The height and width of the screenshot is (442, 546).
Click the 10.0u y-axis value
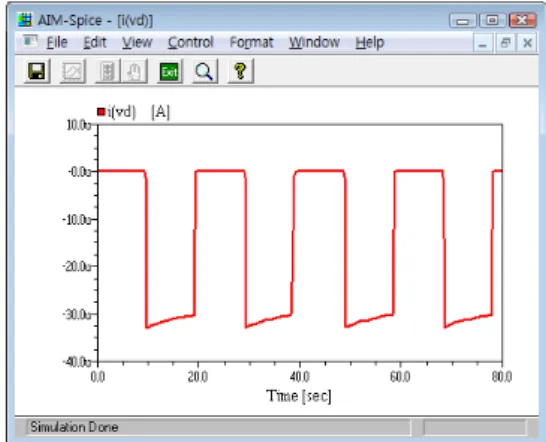click(79, 125)
